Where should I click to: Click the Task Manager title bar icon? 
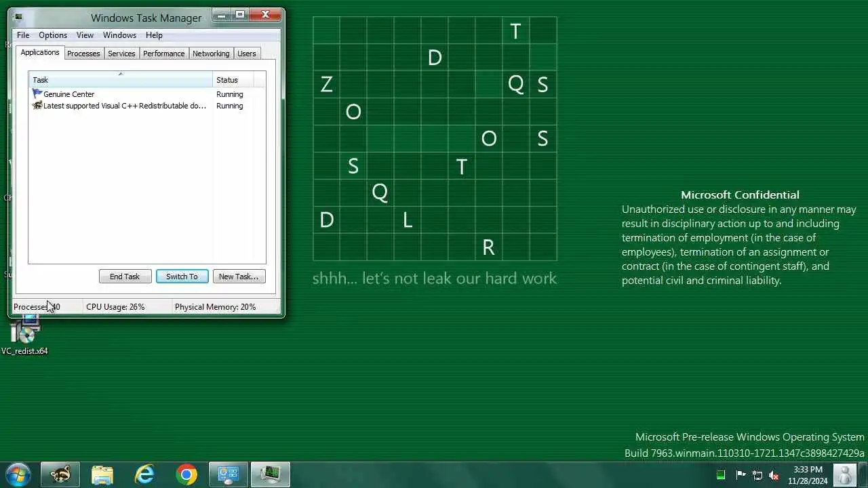coord(17,17)
